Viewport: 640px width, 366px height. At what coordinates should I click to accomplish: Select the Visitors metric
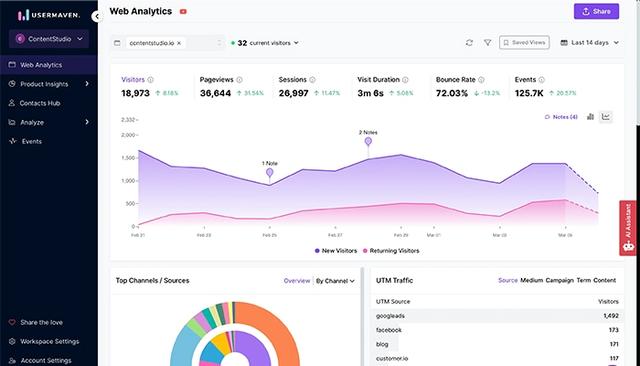(149, 87)
